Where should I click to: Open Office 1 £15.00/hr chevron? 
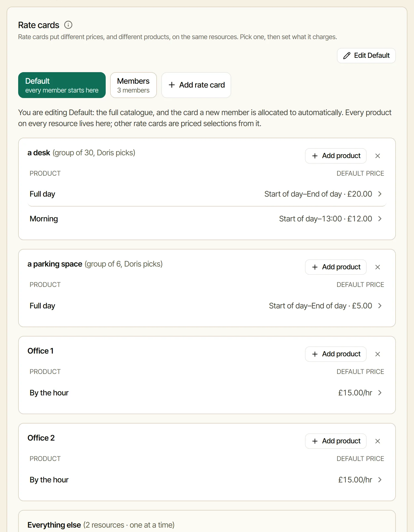pyautogui.click(x=380, y=393)
